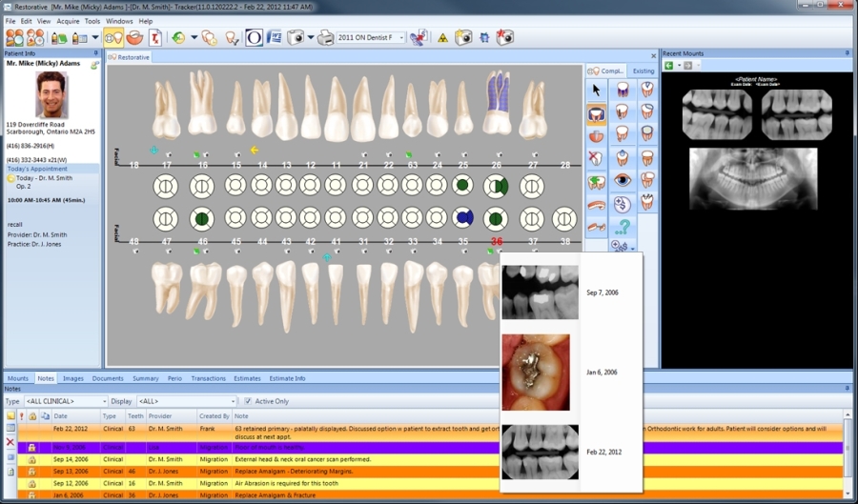Select the crossed-out tooth extraction tool
The height and width of the screenshot is (504, 858).
[596, 158]
